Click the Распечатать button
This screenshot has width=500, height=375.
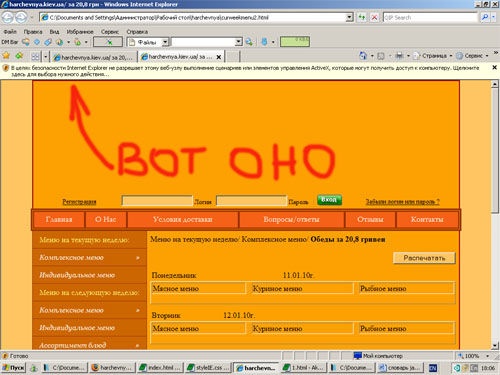pyautogui.click(x=424, y=258)
